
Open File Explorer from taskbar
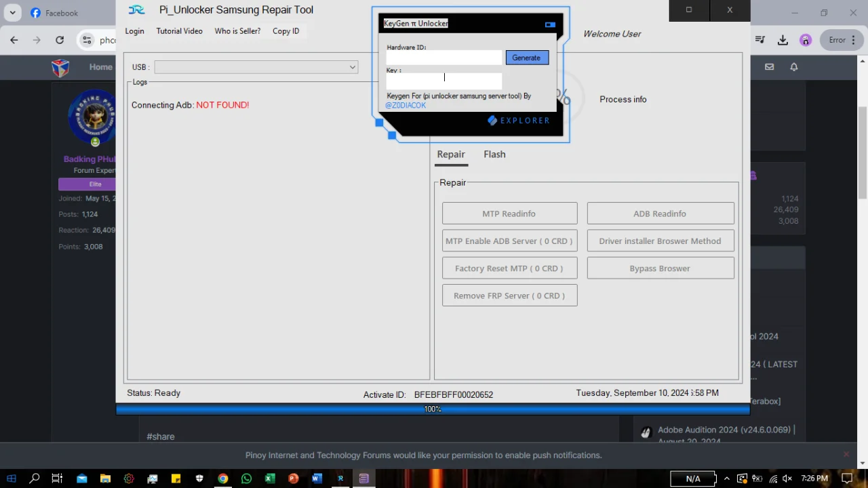(x=105, y=479)
